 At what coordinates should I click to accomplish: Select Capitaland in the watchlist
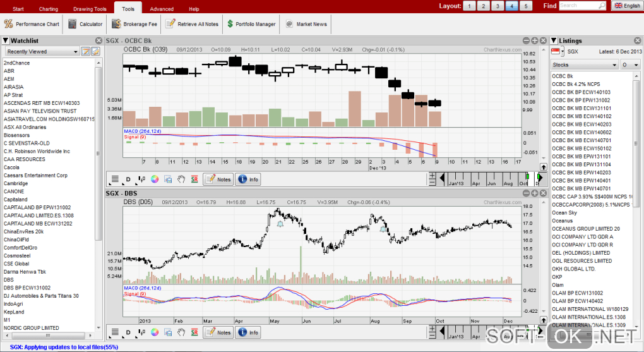pos(16,200)
